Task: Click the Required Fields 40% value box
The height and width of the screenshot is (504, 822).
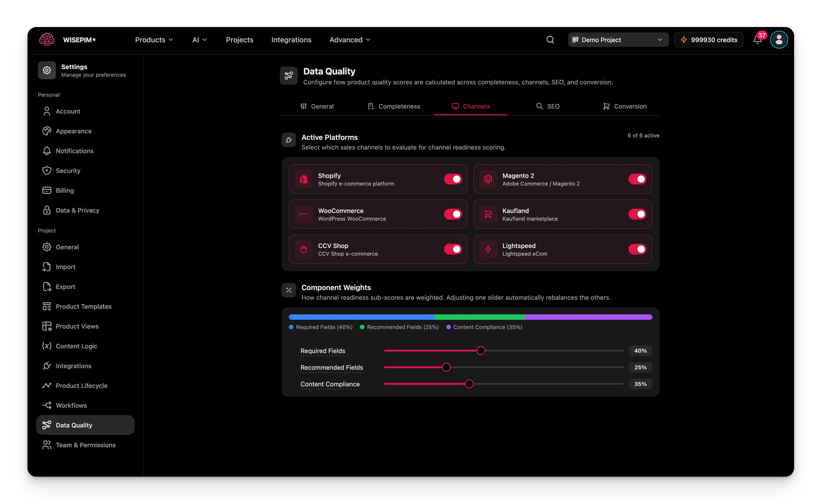Action: [x=640, y=351]
